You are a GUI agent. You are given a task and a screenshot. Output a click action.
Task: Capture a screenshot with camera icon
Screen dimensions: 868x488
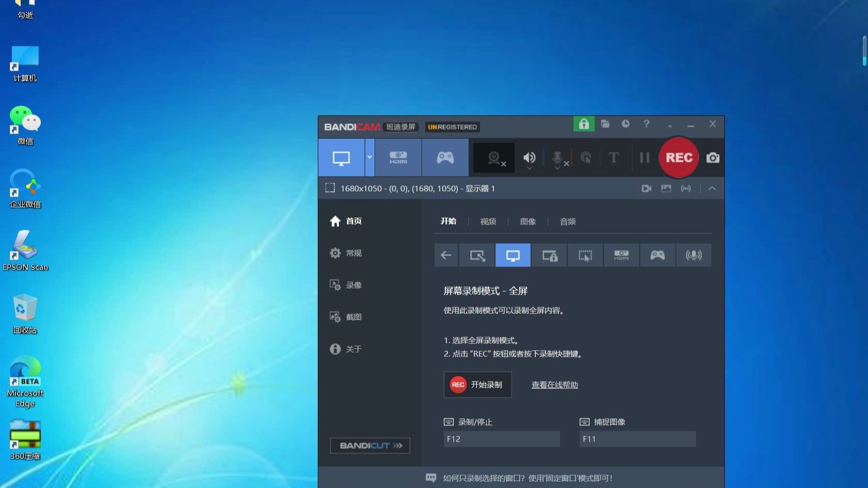click(713, 158)
